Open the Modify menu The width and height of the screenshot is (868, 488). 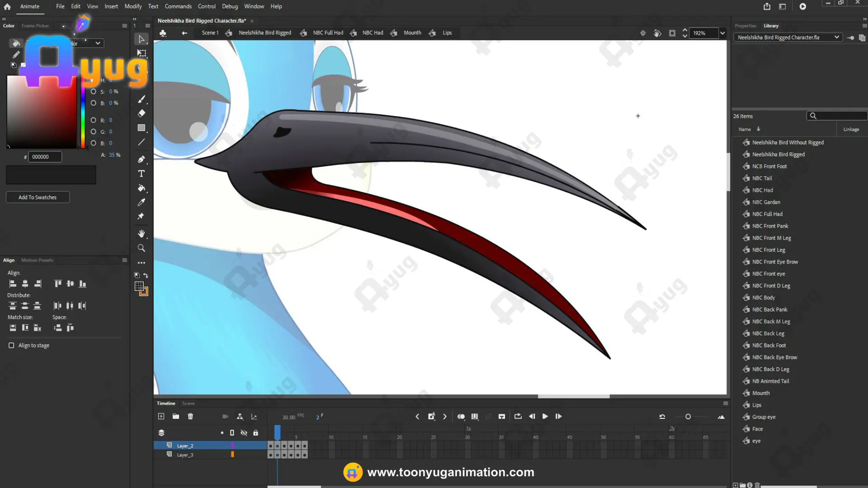133,6
